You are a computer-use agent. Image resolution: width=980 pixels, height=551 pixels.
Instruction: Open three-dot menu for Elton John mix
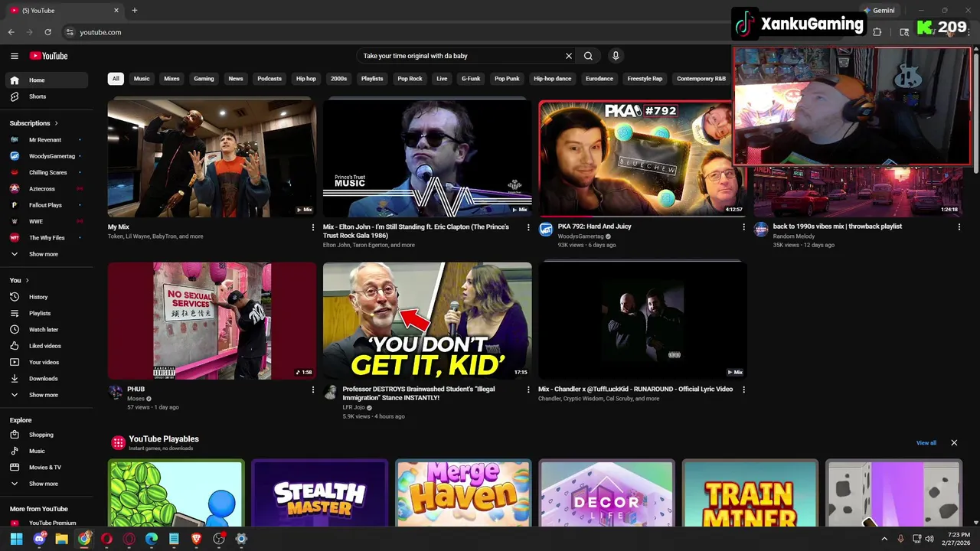tap(528, 227)
